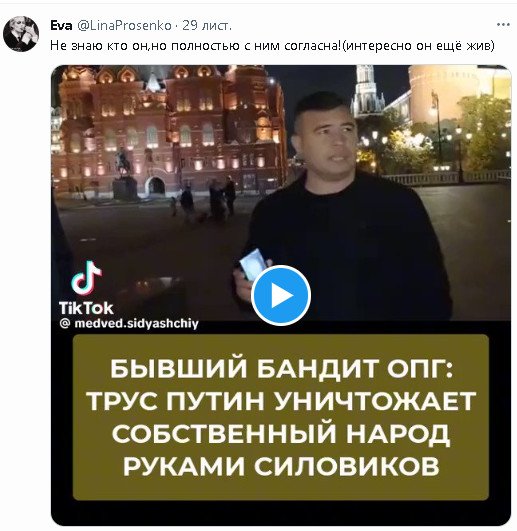This screenshot has height=531, width=517.
Task: Click the @medved.sidyashchiy watermark username
Action: click(x=129, y=323)
